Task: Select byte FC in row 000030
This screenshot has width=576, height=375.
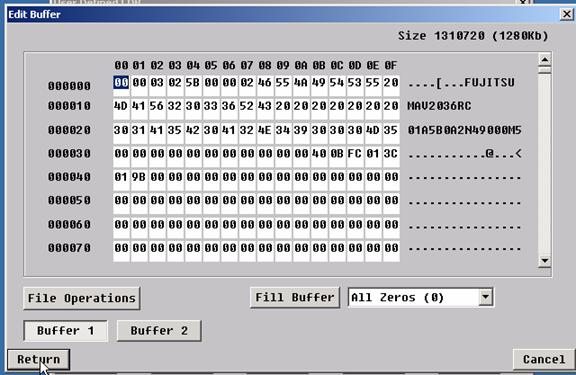Action: 354,154
